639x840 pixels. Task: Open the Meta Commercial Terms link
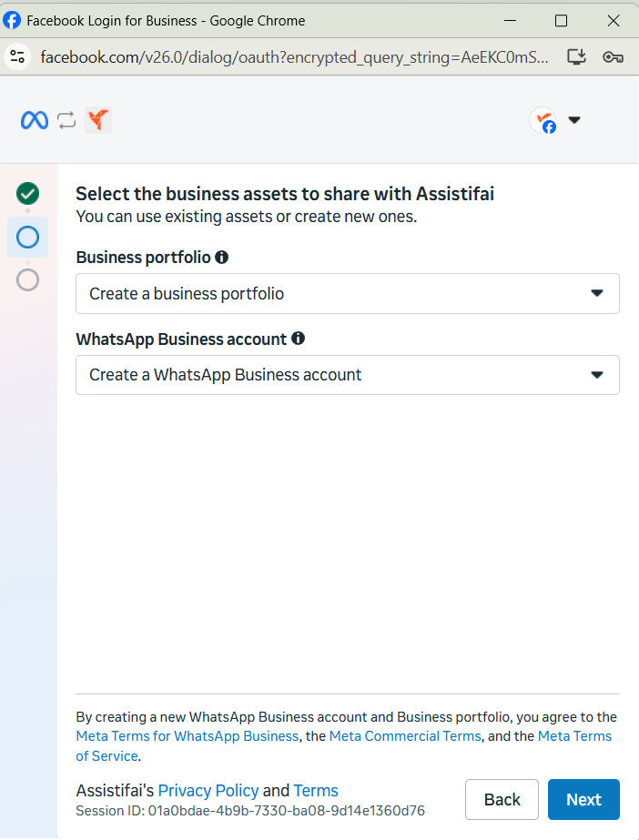[x=405, y=736]
